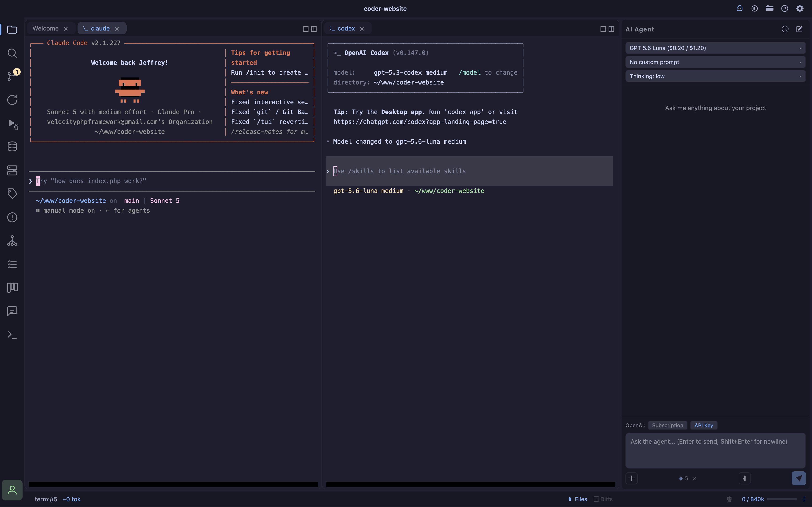Screen dimensions: 812x507
Task: Select the codex terminal tab
Action: point(346,28)
